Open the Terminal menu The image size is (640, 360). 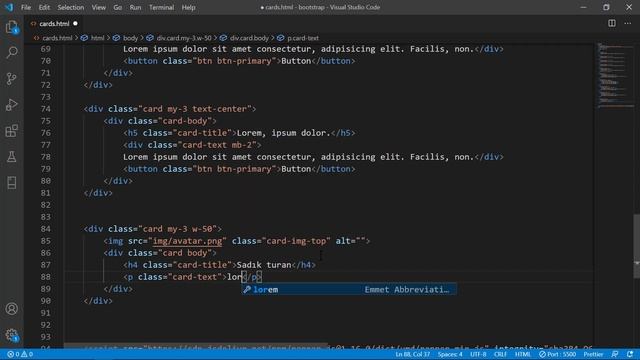click(161, 7)
